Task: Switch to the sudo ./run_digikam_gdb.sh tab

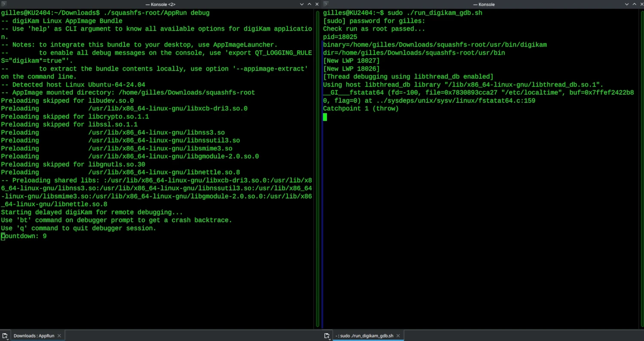Action: pos(364,336)
